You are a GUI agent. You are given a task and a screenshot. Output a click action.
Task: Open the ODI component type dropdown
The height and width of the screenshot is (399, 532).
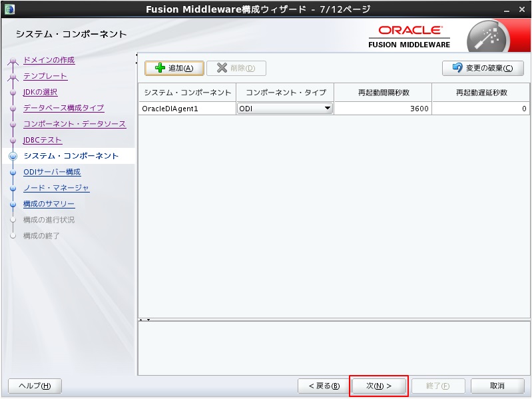tap(285, 109)
